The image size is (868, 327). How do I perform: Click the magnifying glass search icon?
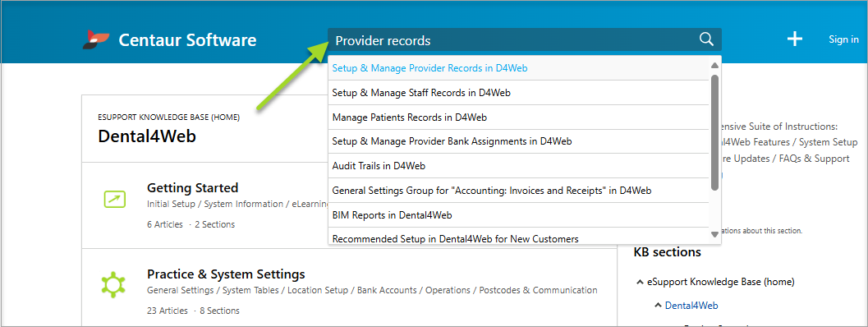(706, 39)
